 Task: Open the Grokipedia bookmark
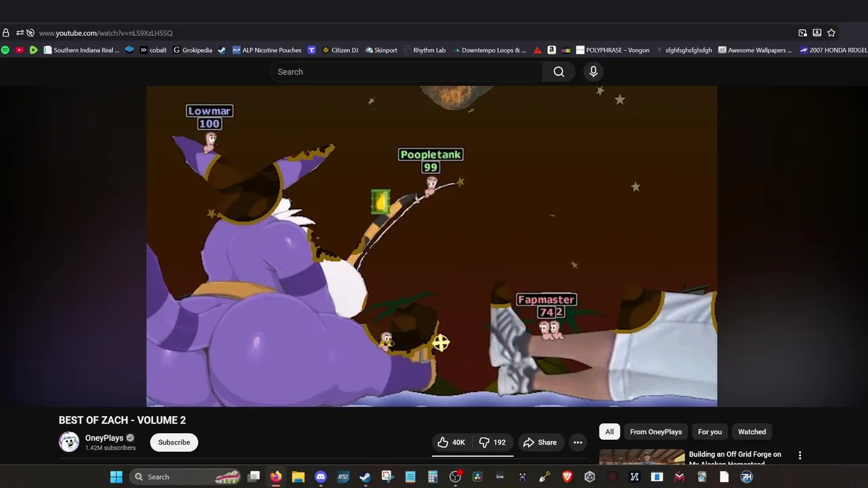(193, 50)
